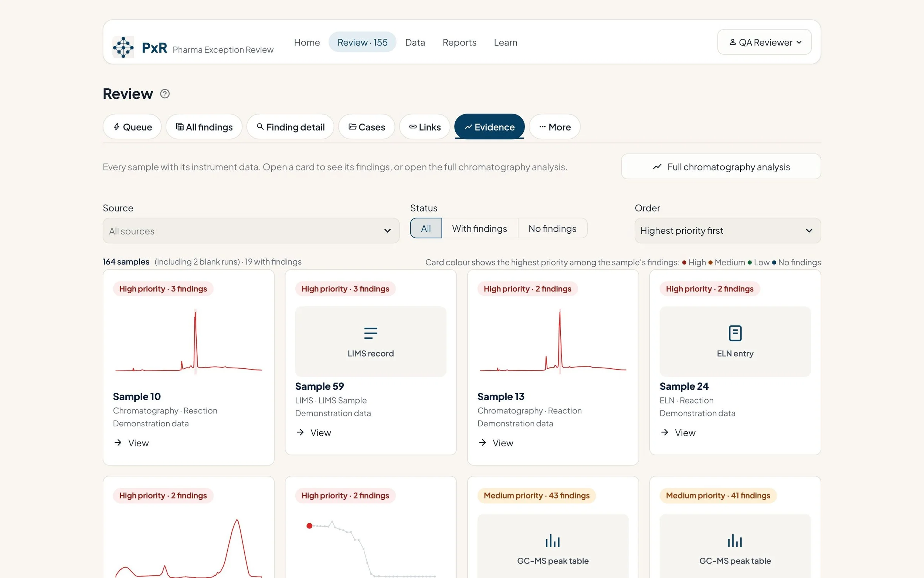Click the ELN entry icon on Sample 24
Image resolution: width=924 pixels, height=578 pixels.
[x=735, y=333]
